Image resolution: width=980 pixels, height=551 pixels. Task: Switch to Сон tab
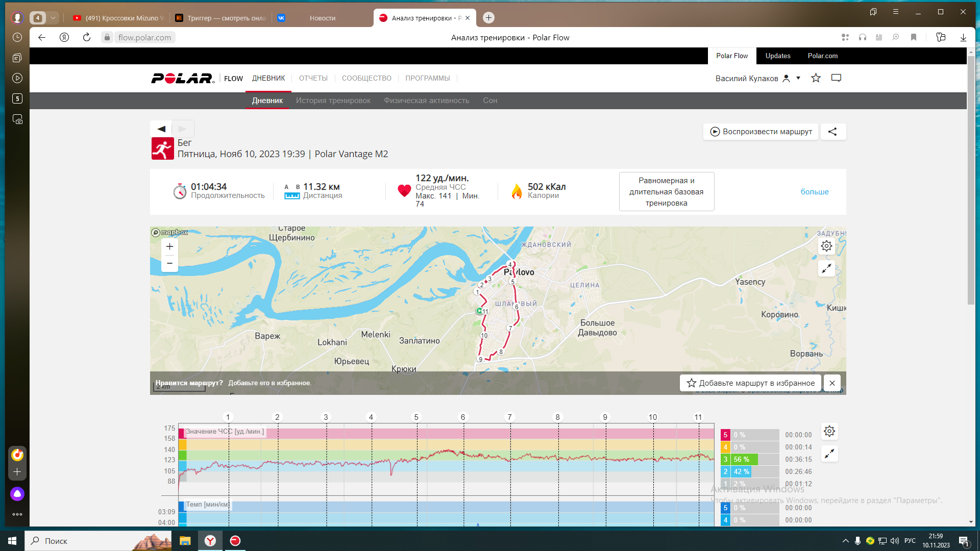point(490,101)
